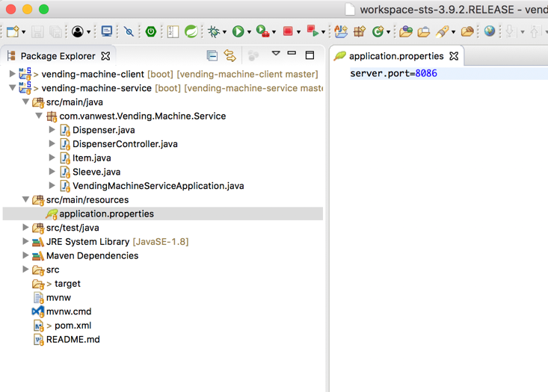Image resolution: width=548 pixels, height=392 pixels.
Task: Collapse the src/main/java folder
Action: click(x=25, y=102)
